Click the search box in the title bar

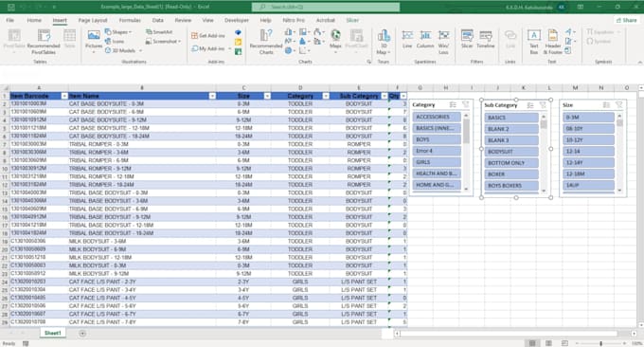pos(326,7)
